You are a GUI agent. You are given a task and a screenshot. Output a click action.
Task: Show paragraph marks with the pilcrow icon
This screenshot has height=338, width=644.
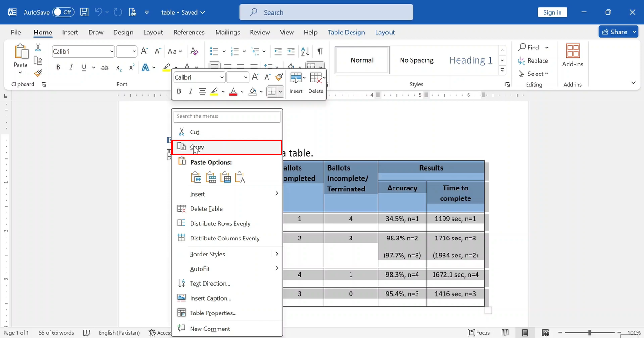[320, 51]
